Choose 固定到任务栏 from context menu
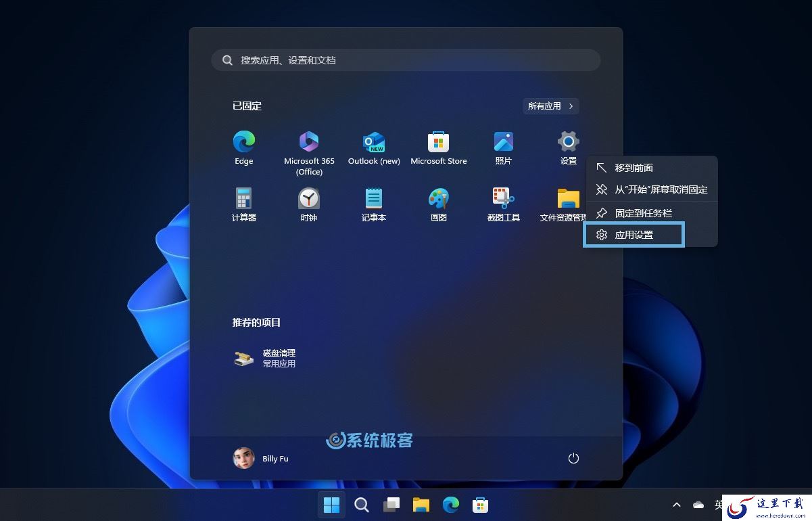The width and height of the screenshot is (812, 521). tap(651, 213)
